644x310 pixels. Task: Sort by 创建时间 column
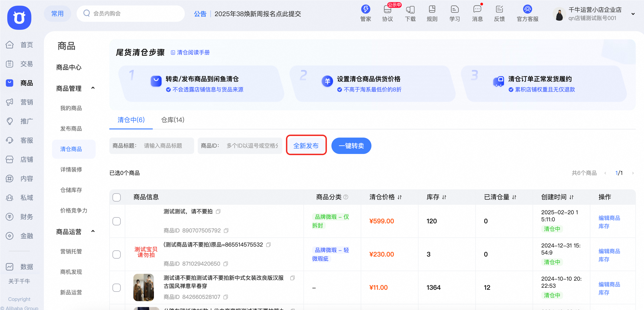pos(571,197)
